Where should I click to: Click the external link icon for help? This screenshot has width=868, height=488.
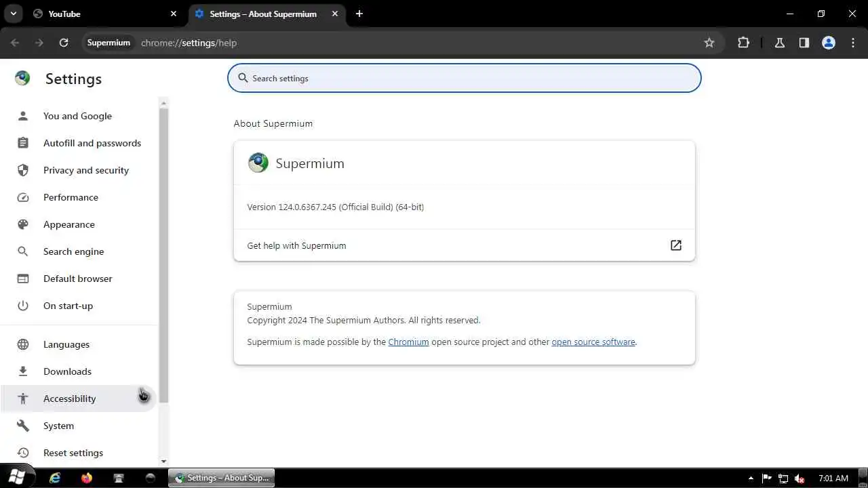pos(676,245)
